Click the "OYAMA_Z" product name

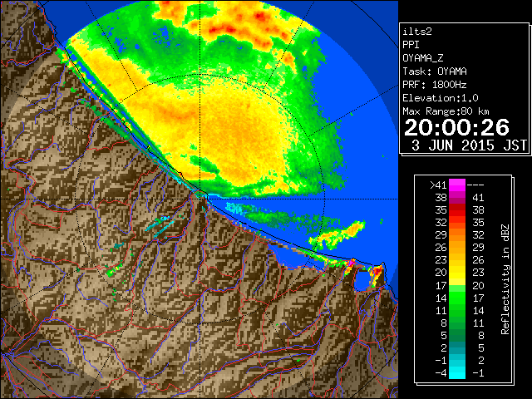pyautogui.click(x=423, y=58)
